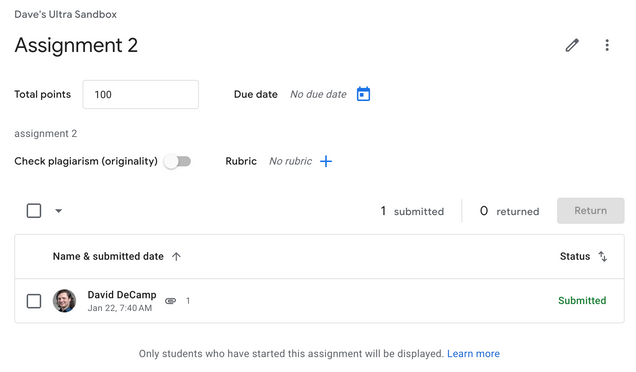Click the Return button
The image size is (636, 372).
pos(590,211)
